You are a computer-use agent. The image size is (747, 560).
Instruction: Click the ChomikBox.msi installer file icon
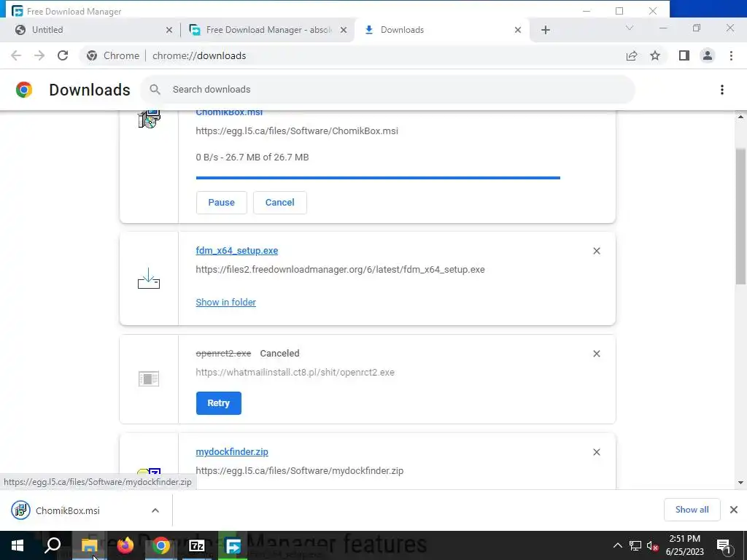coord(149,119)
